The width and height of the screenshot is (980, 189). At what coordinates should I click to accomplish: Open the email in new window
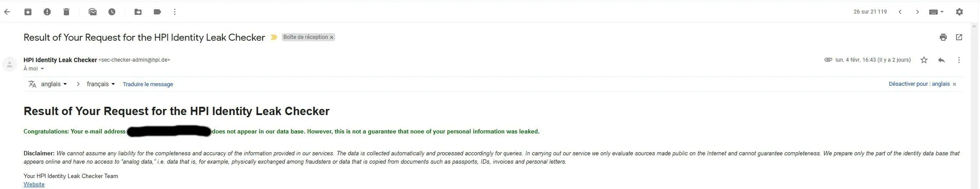pyautogui.click(x=959, y=37)
